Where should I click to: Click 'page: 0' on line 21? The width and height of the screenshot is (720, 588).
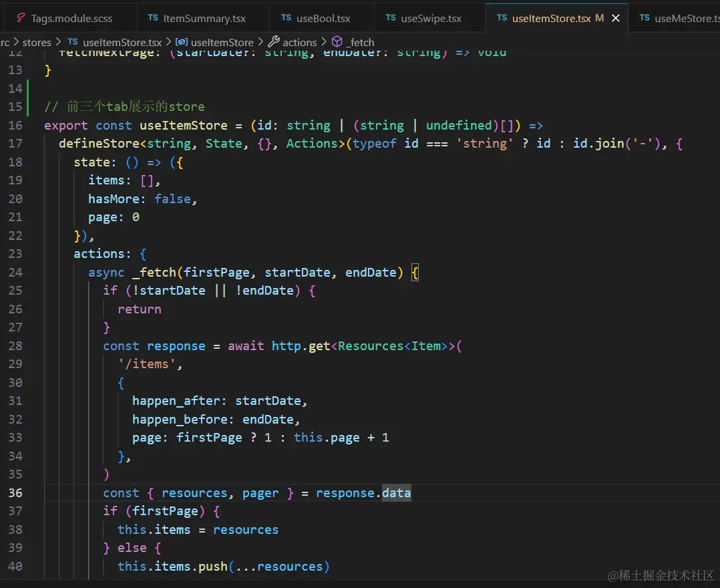click(114, 217)
